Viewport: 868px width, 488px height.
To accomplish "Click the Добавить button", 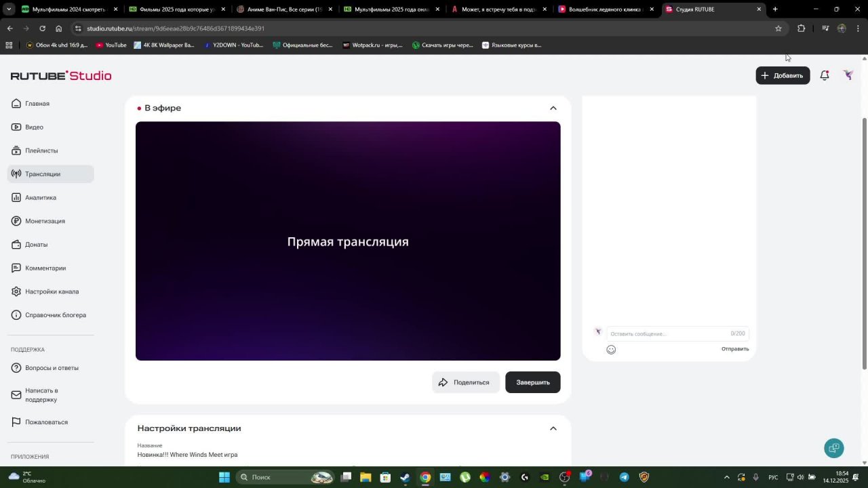I will pos(783,75).
